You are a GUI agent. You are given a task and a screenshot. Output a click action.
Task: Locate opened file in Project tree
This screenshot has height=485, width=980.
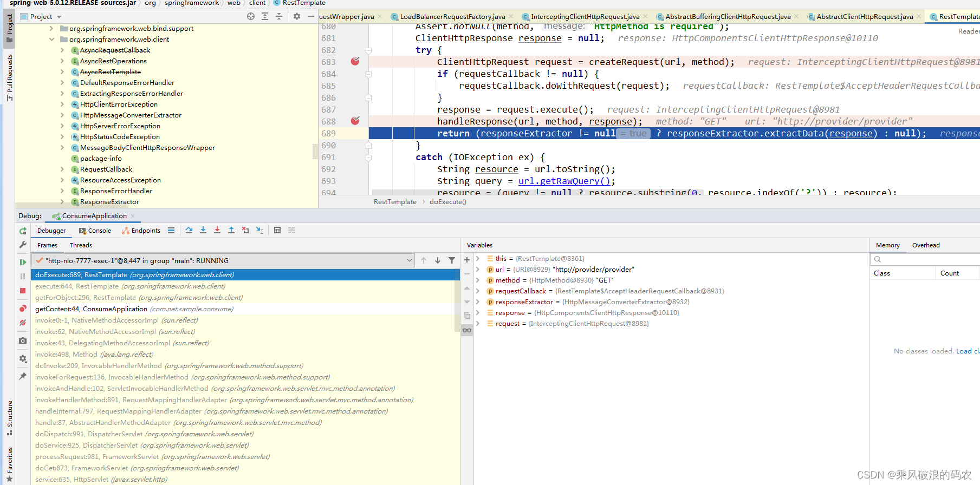tap(251, 16)
